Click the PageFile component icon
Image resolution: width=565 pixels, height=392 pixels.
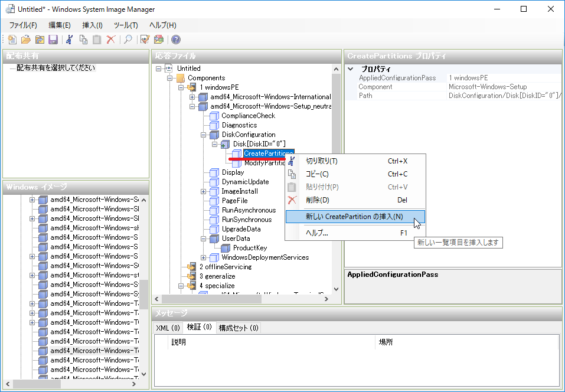(x=214, y=201)
